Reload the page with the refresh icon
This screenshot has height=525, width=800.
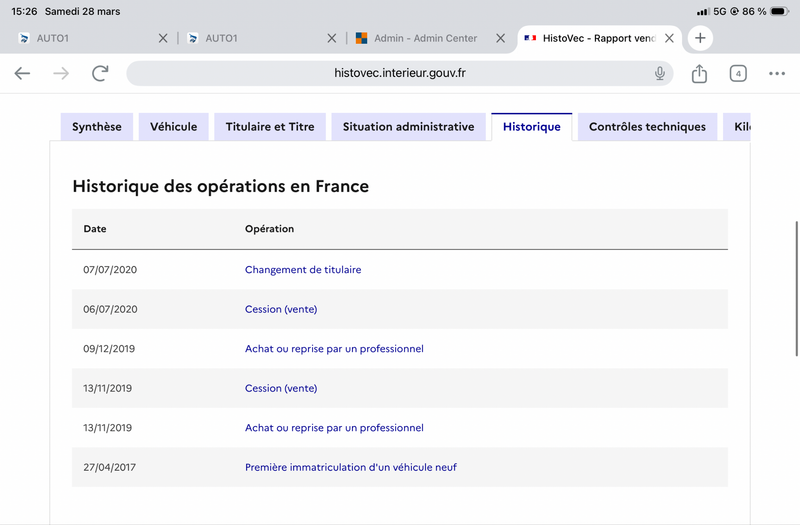(x=100, y=73)
